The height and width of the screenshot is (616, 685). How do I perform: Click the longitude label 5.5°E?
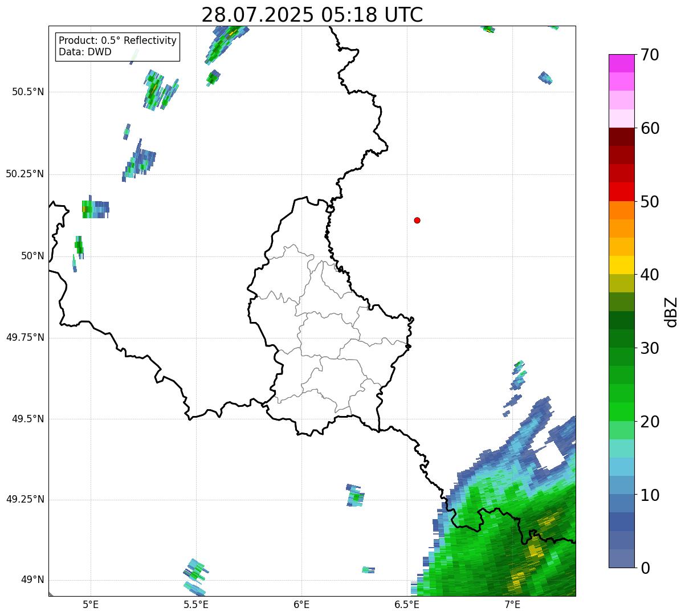click(x=195, y=604)
